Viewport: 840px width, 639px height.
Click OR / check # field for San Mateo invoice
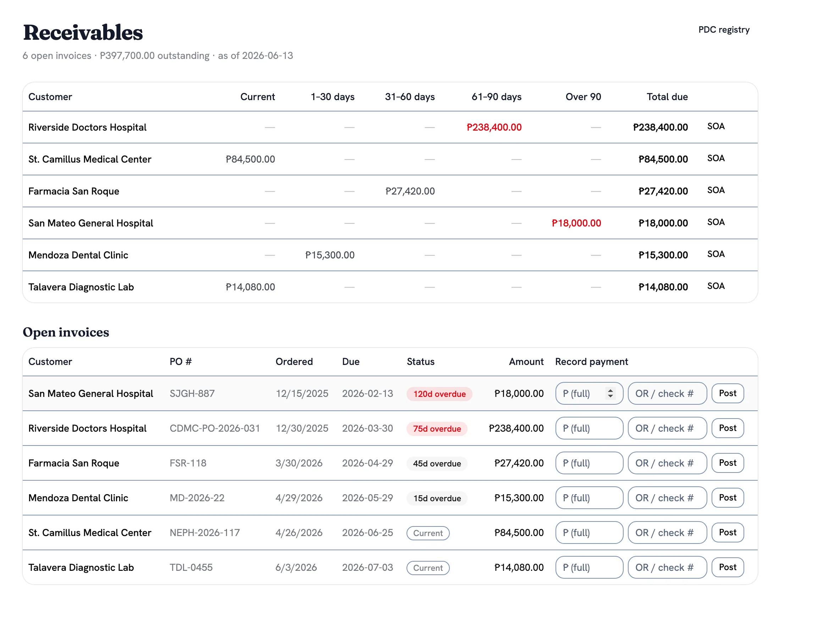coord(667,393)
